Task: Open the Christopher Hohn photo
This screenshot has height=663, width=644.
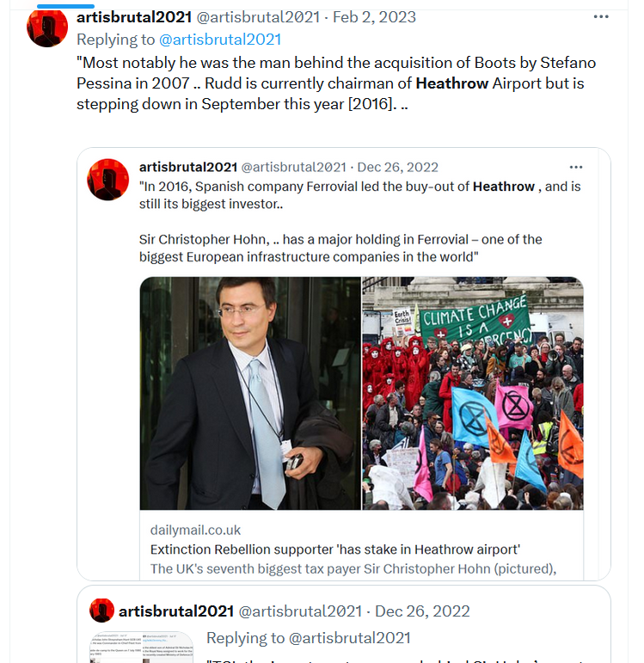Action: click(250, 393)
